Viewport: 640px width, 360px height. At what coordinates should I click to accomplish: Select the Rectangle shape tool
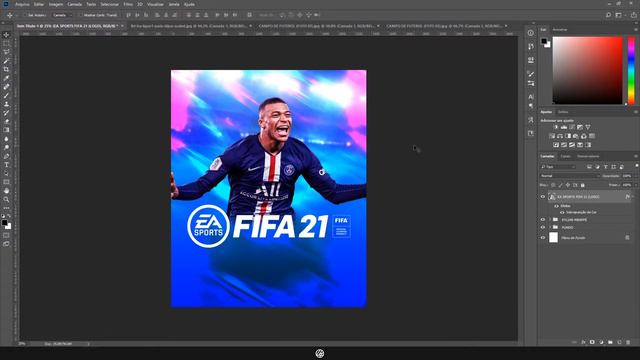point(6,182)
